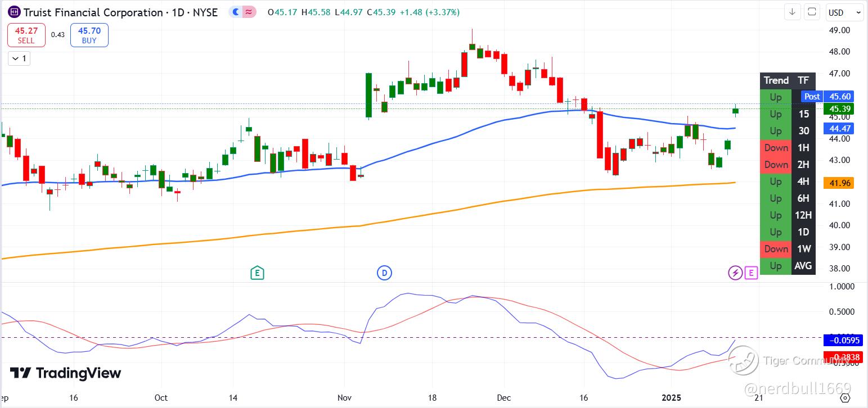Click the 0.43 spread value
Screen dimensions: 868x408
pyautogui.click(x=57, y=35)
